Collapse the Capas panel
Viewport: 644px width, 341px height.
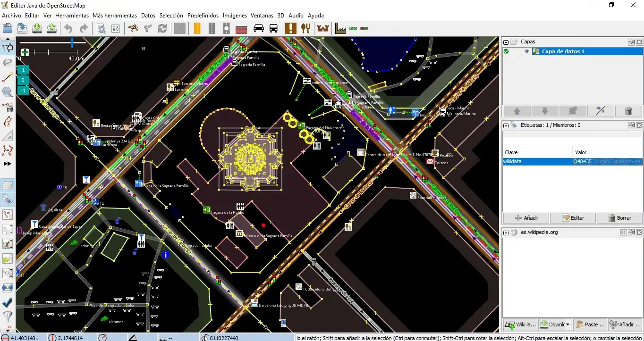point(506,42)
